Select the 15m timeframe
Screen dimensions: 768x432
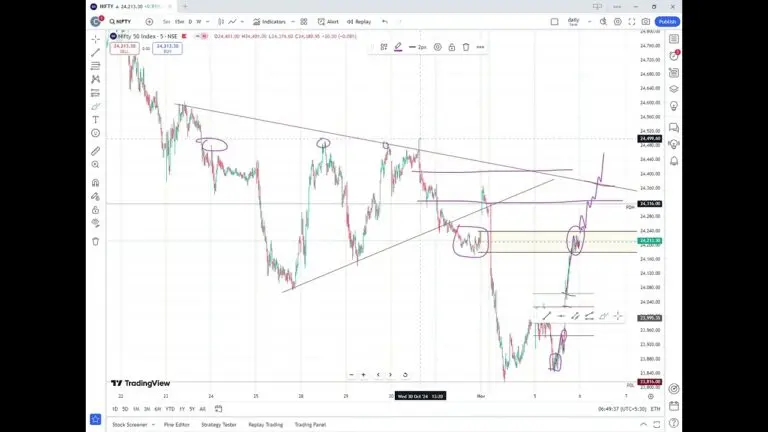pos(180,22)
